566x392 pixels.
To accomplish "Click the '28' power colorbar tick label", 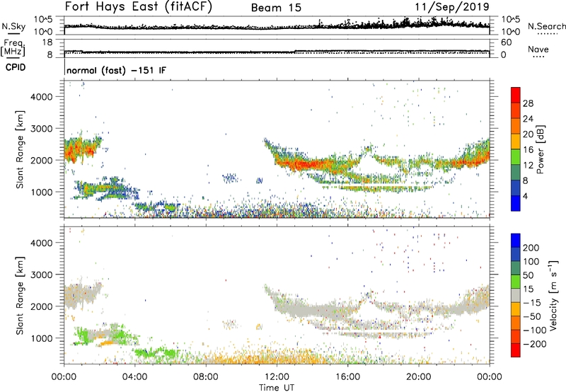I will 528,103.
